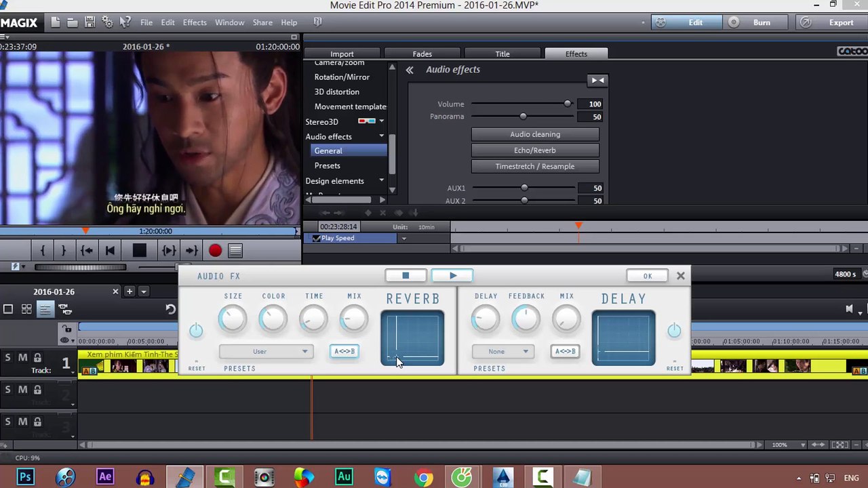
Task: Toggle the Delay power button
Action: coord(674,331)
